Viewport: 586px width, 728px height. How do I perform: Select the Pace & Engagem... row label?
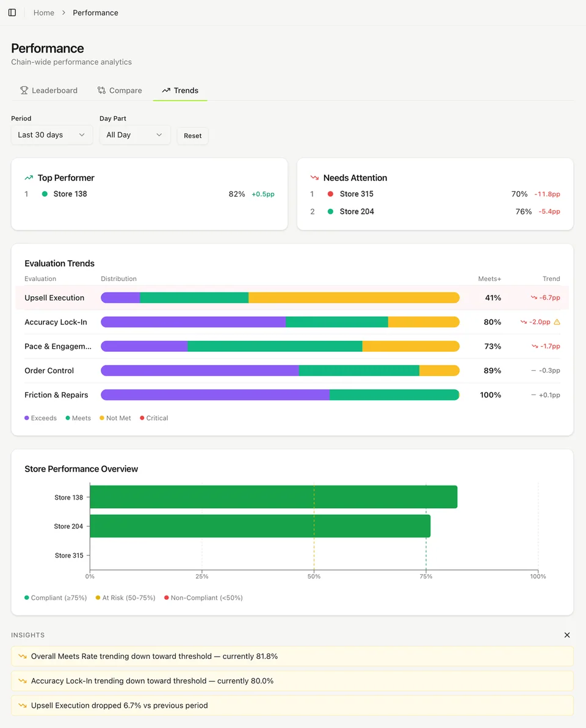(x=58, y=346)
